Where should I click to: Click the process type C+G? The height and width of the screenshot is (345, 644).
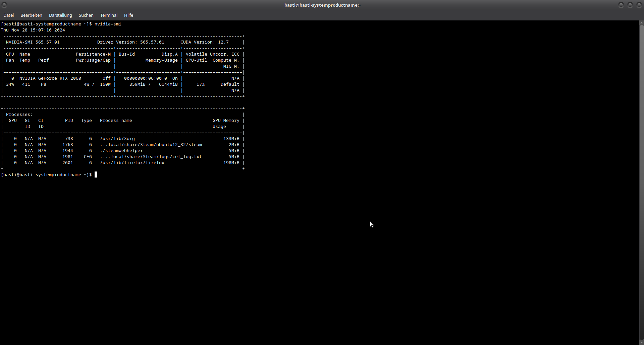pos(88,157)
